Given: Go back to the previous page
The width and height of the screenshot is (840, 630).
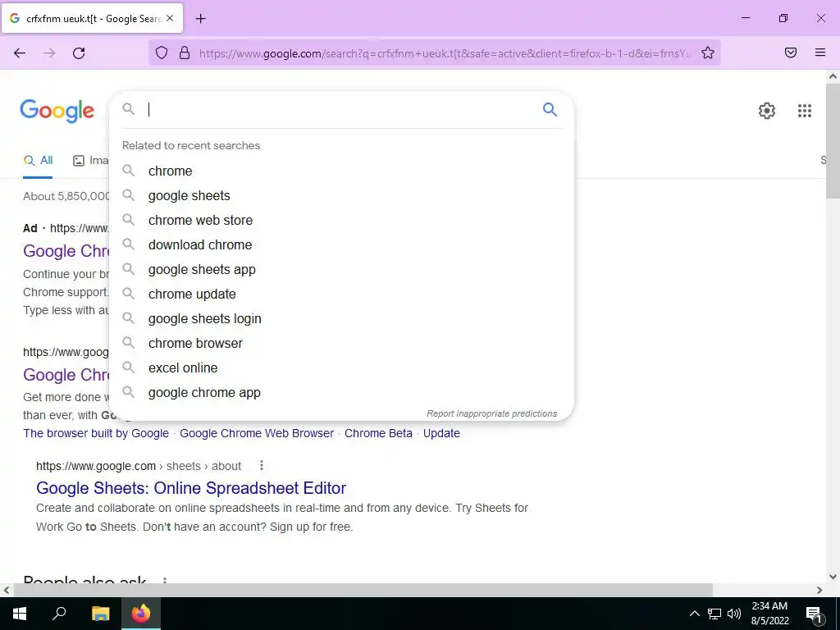Looking at the screenshot, I should (x=20, y=53).
